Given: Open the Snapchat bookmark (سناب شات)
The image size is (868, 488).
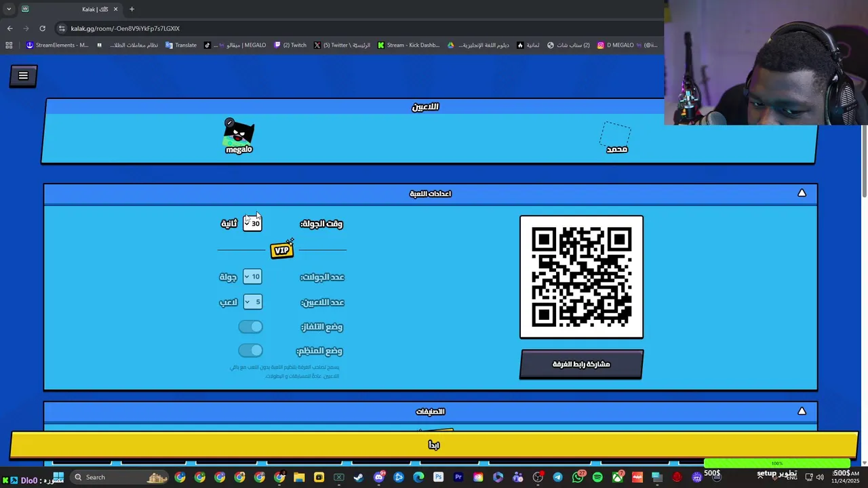Looking at the screenshot, I should [x=569, y=45].
